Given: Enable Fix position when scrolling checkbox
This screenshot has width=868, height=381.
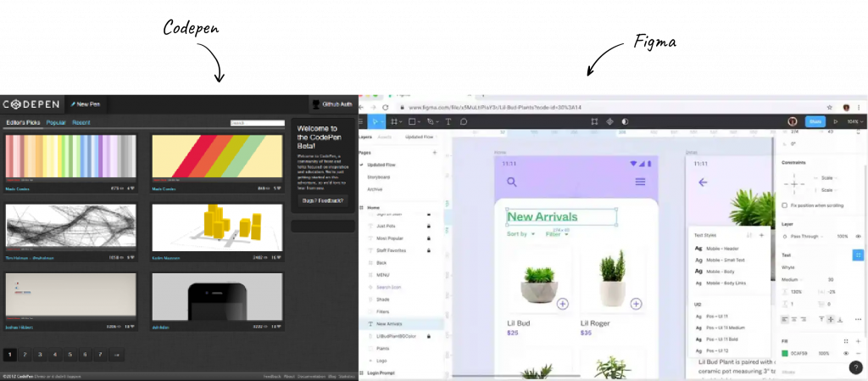Looking at the screenshot, I should pyautogui.click(x=784, y=205).
